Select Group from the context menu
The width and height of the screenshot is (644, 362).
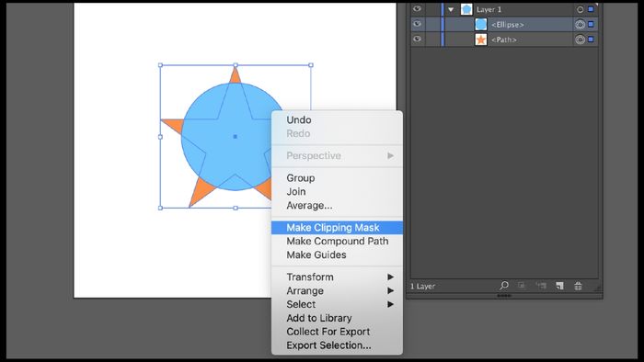click(337, 178)
